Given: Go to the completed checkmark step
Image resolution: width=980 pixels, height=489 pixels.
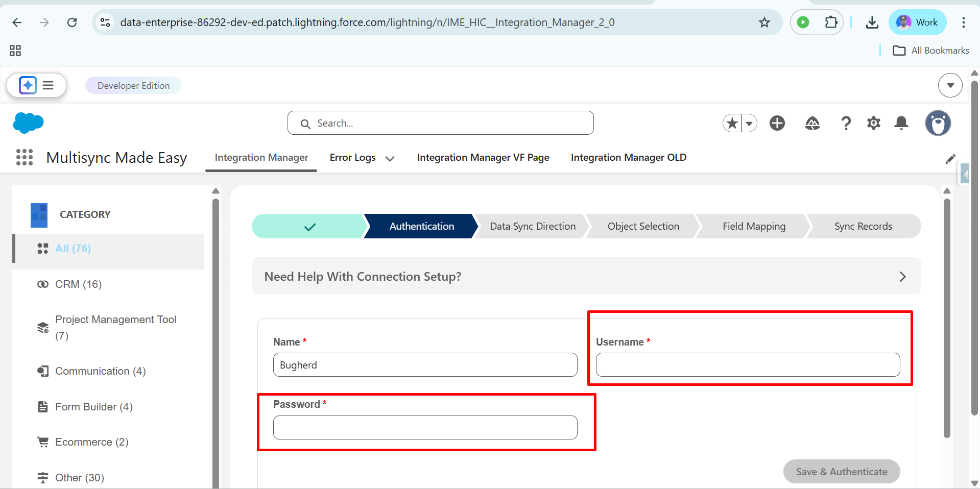Looking at the screenshot, I should 309,227.
